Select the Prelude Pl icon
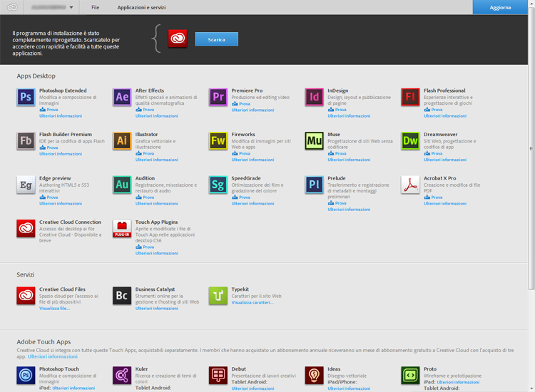The height and width of the screenshot is (392, 535). (315, 185)
